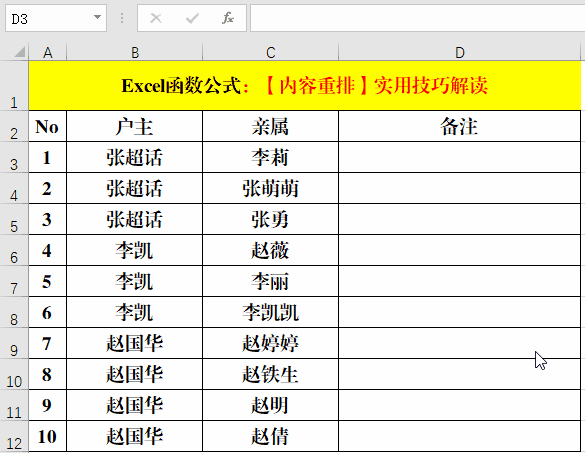585x453 pixels.
Task: Select row 12 header
Action: pyautogui.click(x=14, y=436)
